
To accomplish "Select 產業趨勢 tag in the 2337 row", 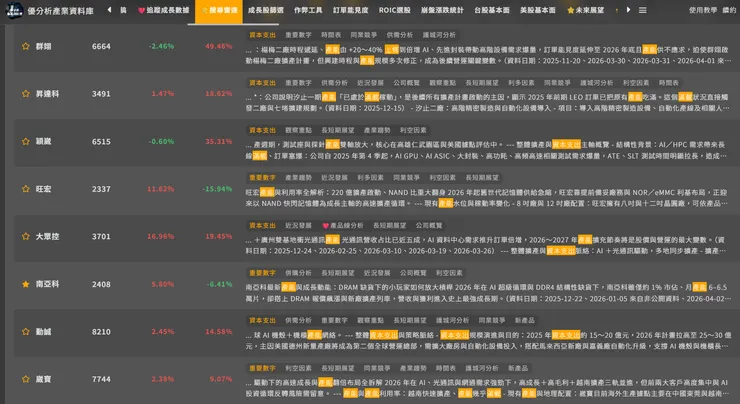I will coord(298,177).
